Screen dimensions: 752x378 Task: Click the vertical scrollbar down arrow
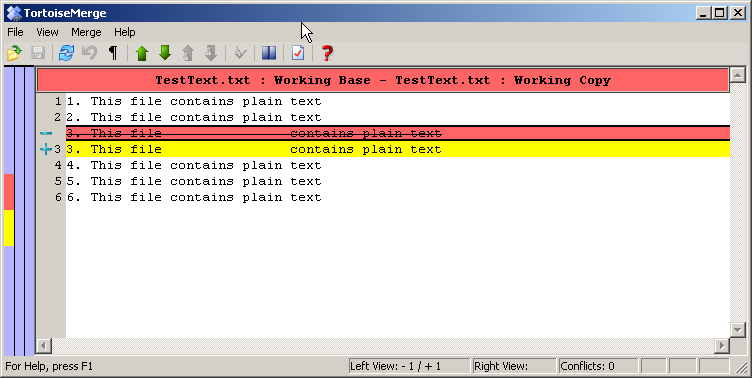[737, 329]
